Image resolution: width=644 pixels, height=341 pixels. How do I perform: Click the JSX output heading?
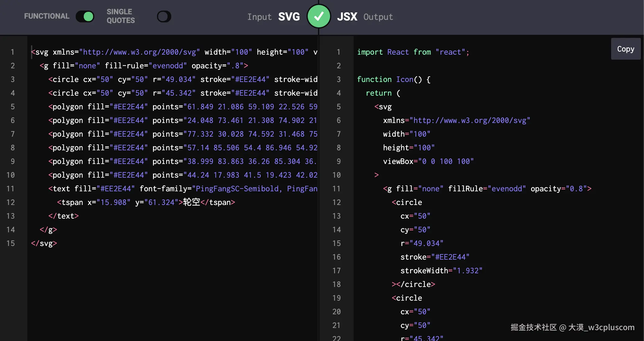click(347, 17)
